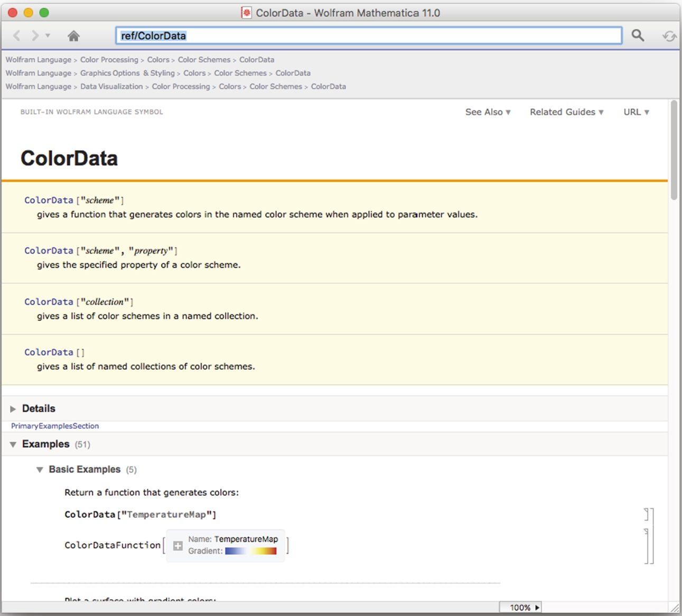682x616 pixels.
Task: Go forward with the right arrow
Action: pos(35,35)
